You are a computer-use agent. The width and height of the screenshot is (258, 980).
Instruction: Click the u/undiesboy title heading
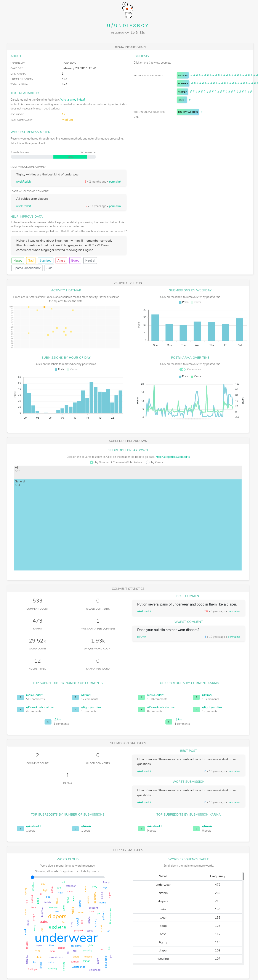pyautogui.click(x=128, y=26)
